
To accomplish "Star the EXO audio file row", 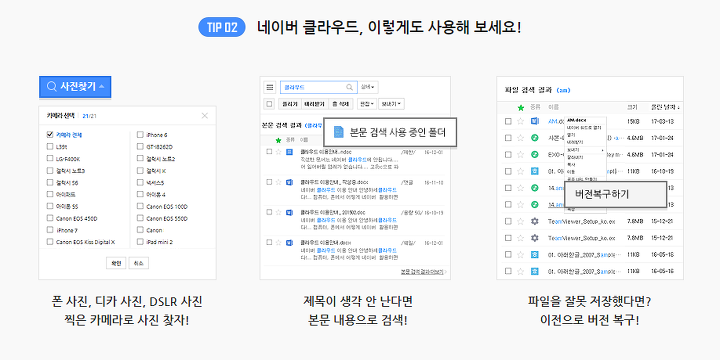I will click(x=520, y=154).
